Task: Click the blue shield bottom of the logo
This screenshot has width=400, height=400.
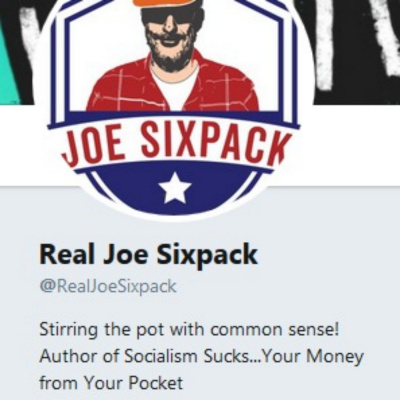Action: coord(173,188)
